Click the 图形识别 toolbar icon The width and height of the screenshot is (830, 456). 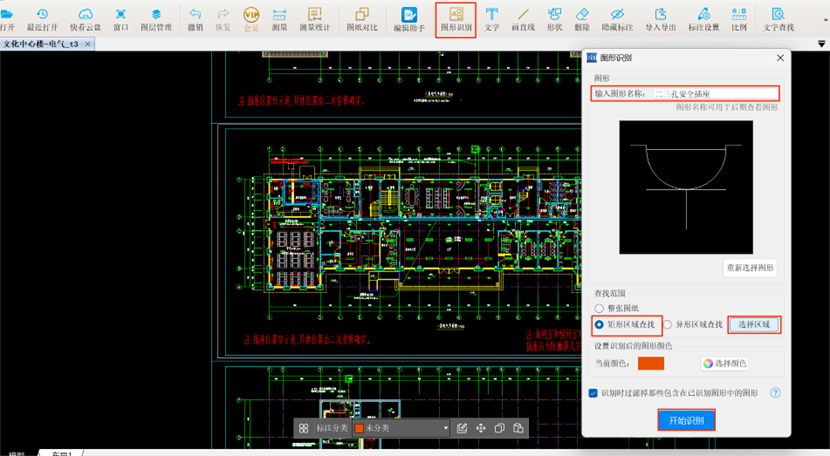(x=456, y=18)
